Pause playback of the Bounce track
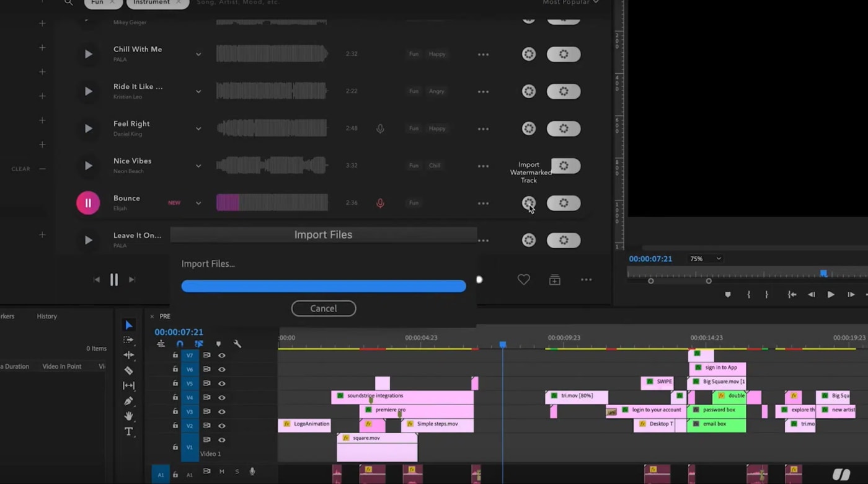 click(x=87, y=203)
